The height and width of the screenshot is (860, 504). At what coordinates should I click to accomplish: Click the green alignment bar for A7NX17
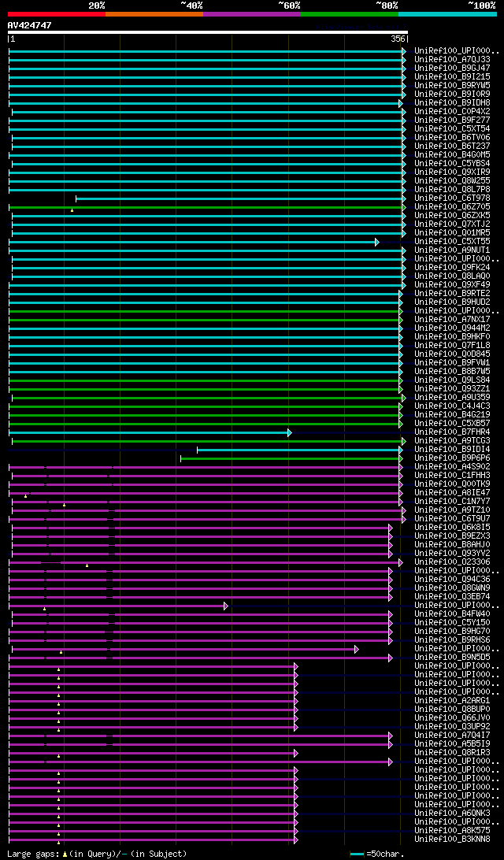click(x=204, y=320)
